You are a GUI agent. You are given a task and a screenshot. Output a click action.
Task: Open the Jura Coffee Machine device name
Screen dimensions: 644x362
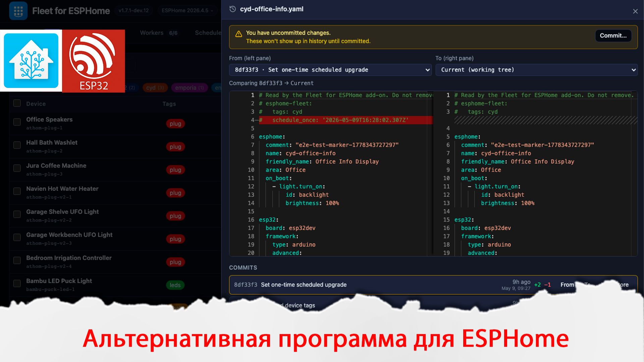point(56,166)
